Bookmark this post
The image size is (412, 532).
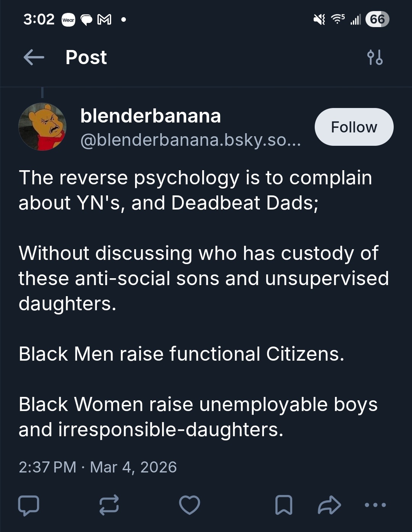click(284, 505)
